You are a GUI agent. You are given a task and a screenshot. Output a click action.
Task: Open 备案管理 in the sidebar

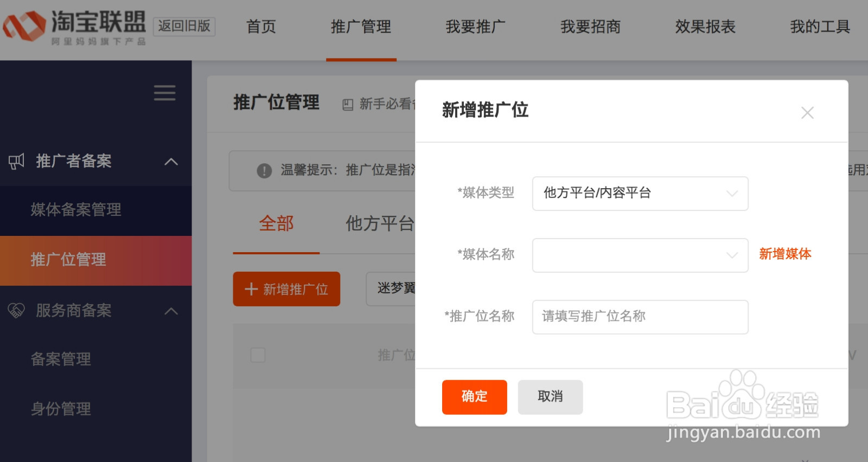[61, 359]
